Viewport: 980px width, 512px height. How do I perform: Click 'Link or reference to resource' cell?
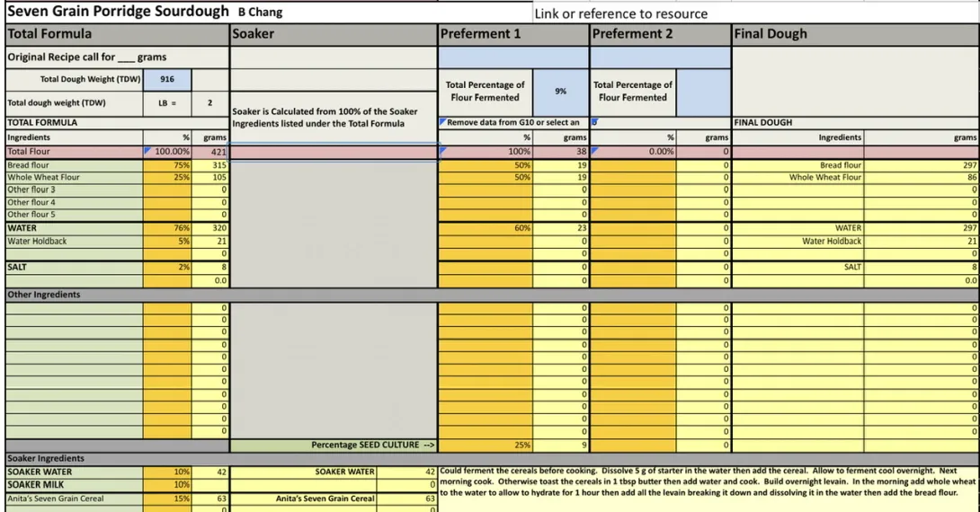tap(620, 13)
